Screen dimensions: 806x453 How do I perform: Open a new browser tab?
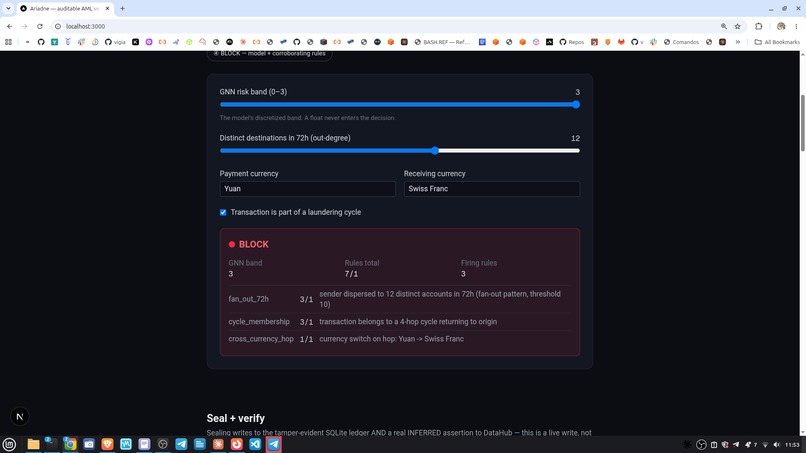(x=122, y=8)
